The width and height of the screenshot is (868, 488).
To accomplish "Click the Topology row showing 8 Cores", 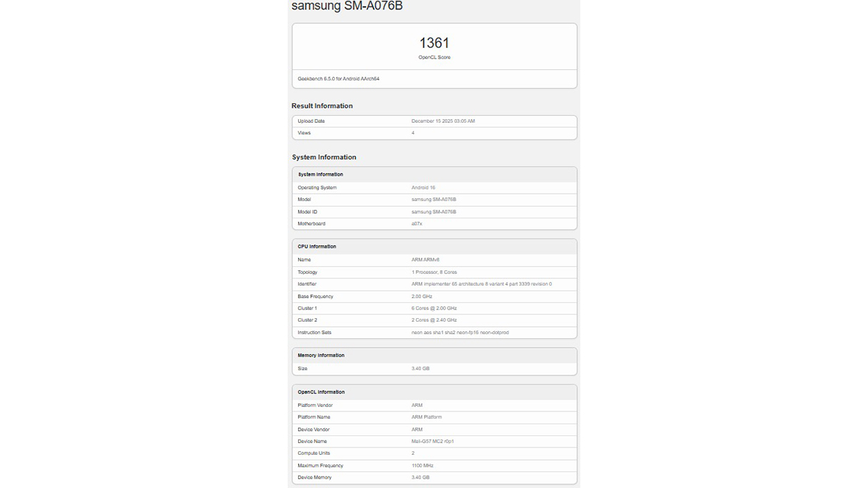I will 434,271.
